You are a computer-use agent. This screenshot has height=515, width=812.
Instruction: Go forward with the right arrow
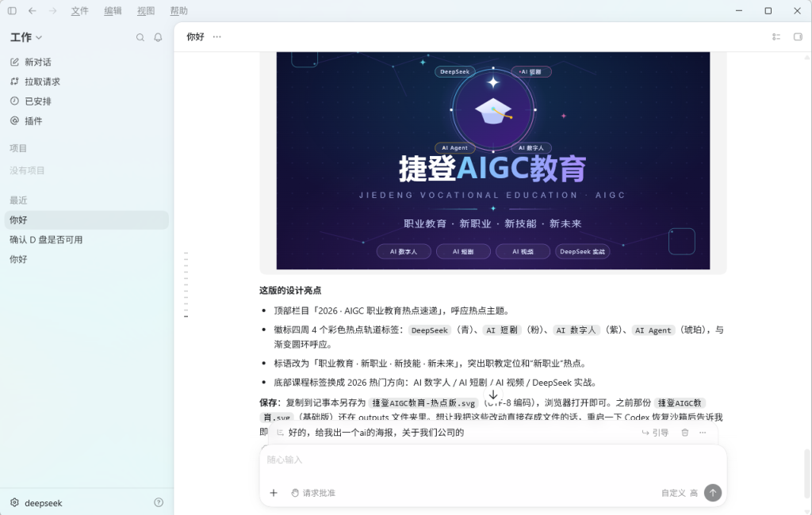coord(52,10)
